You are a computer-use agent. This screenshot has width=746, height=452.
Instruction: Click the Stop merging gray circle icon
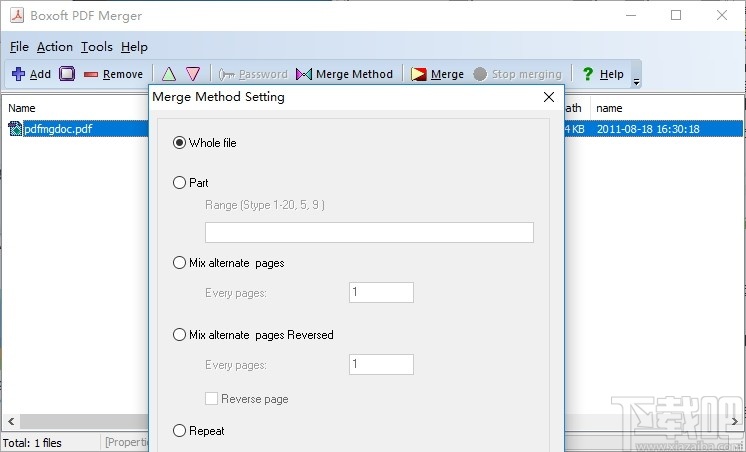point(480,74)
